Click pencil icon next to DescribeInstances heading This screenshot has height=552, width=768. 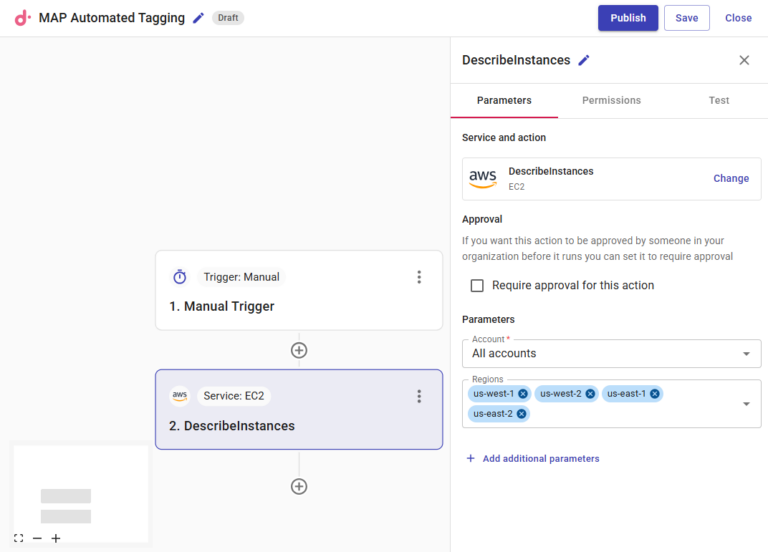584,60
